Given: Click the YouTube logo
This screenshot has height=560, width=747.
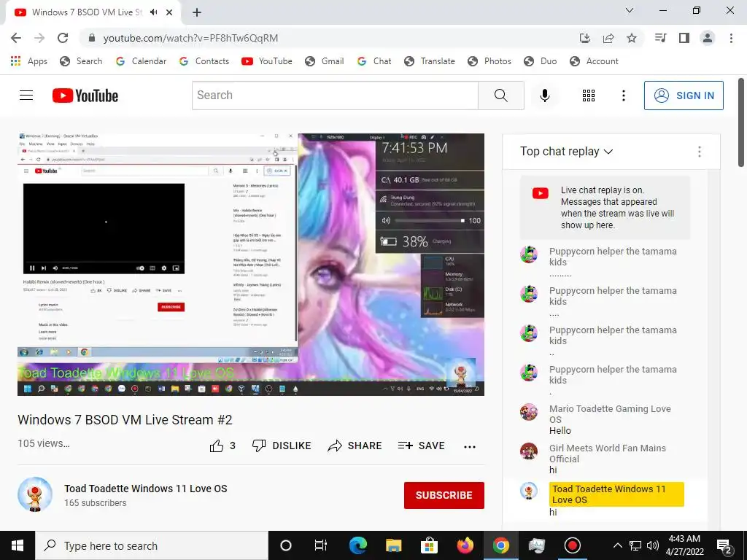Looking at the screenshot, I should pos(85,96).
